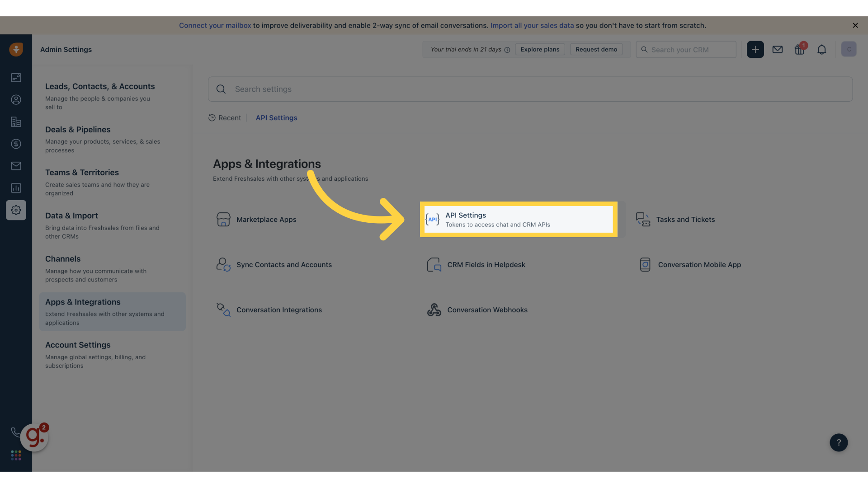Open the dashboard icon in left sidebar
Viewport: 868px width, 488px height.
coord(16,78)
